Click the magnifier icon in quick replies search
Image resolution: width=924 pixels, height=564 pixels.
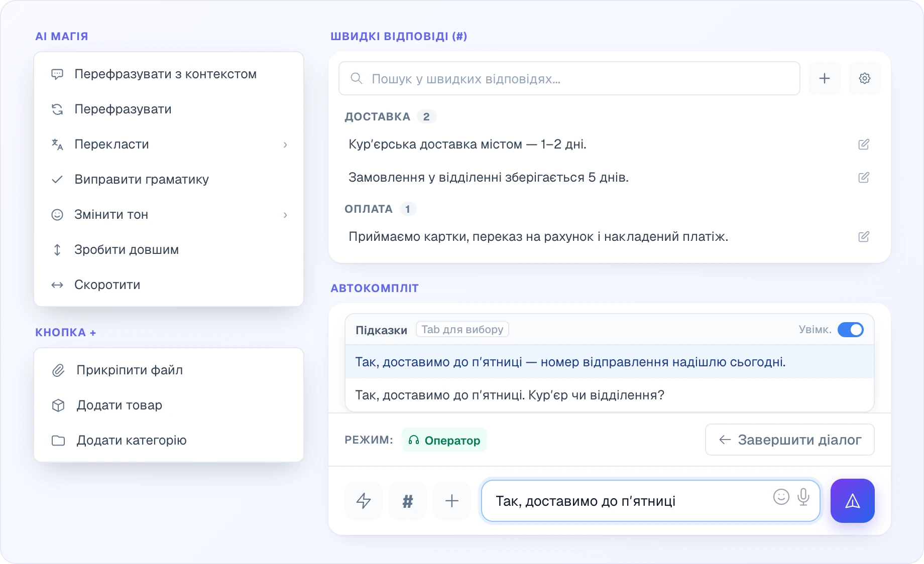click(x=356, y=78)
